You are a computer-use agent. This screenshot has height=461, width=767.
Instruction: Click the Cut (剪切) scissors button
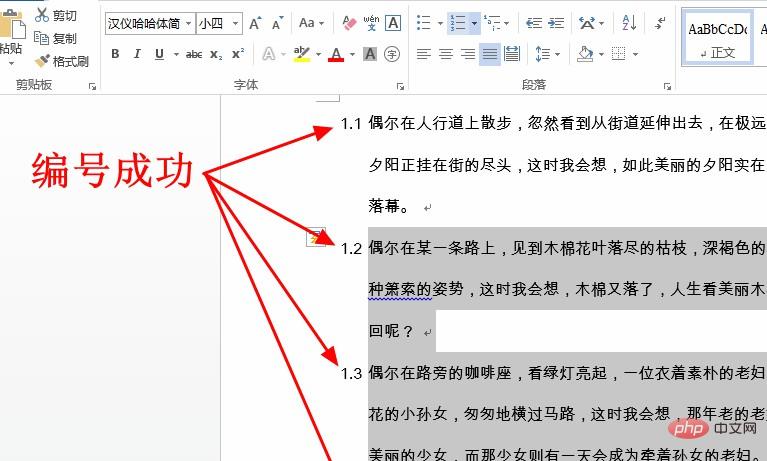pos(55,16)
